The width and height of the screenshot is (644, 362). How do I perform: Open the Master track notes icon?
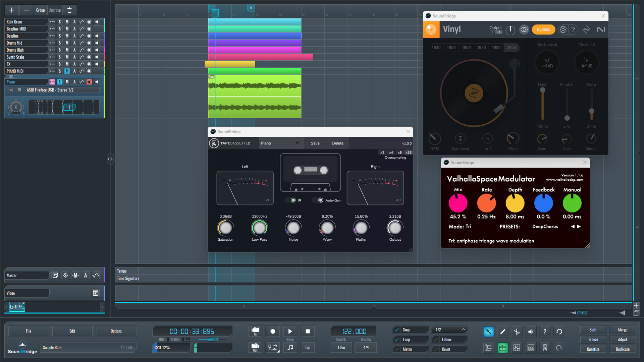pos(55,276)
